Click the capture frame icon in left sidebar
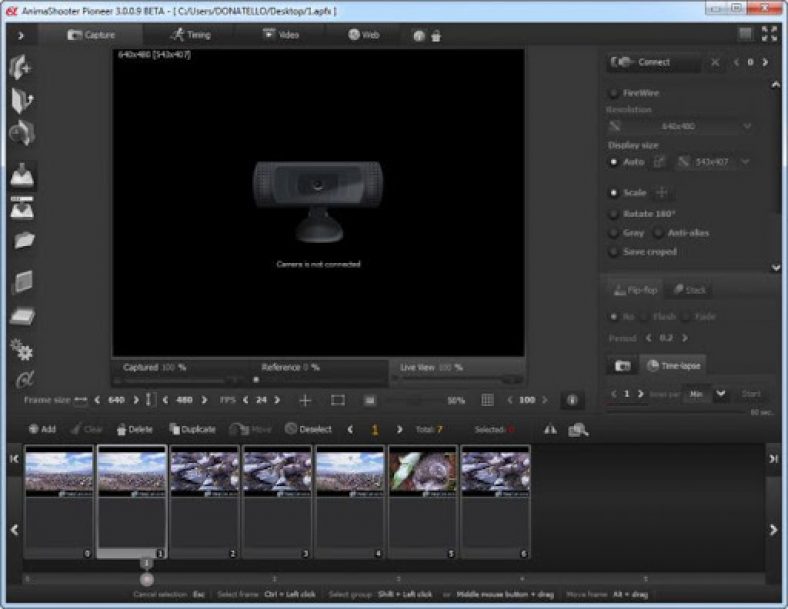This screenshot has height=609, width=788. [x=22, y=176]
